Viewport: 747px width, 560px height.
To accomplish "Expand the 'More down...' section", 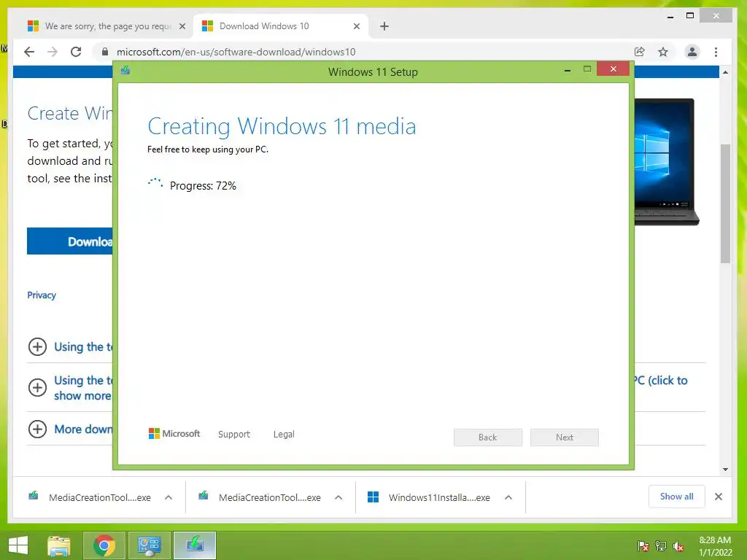I will tap(38, 429).
